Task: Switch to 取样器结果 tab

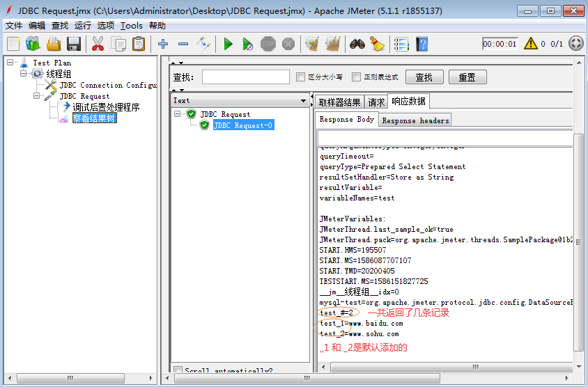Action: pyautogui.click(x=339, y=102)
